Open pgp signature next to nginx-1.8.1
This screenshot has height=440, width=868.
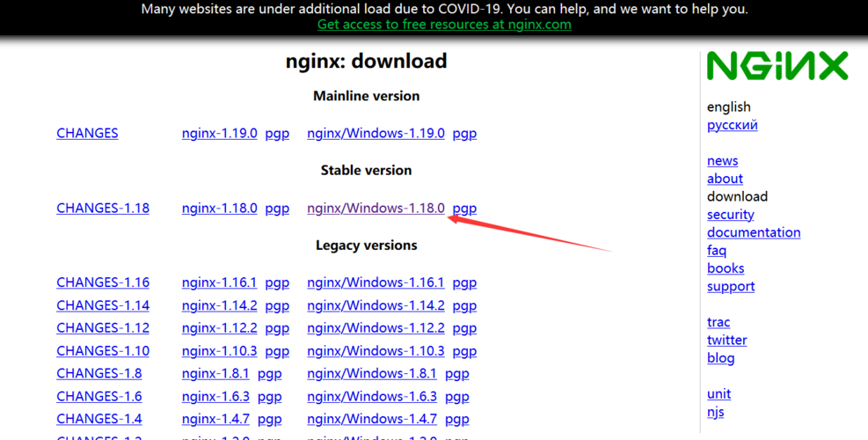(x=270, y=373)
